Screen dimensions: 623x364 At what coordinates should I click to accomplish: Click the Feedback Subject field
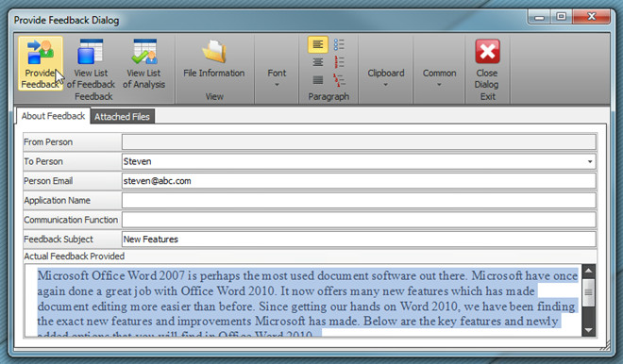click(x=359, y=240)
